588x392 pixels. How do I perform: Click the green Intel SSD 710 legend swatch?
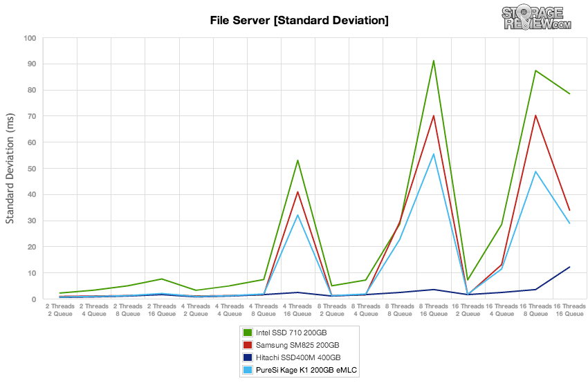pyautogui.click(x=247, y=333)
